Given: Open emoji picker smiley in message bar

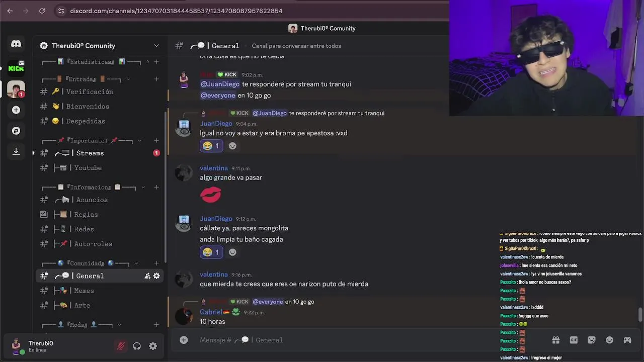Looking at the screenshot, I should pyautogui.click(x=609, y=340).
